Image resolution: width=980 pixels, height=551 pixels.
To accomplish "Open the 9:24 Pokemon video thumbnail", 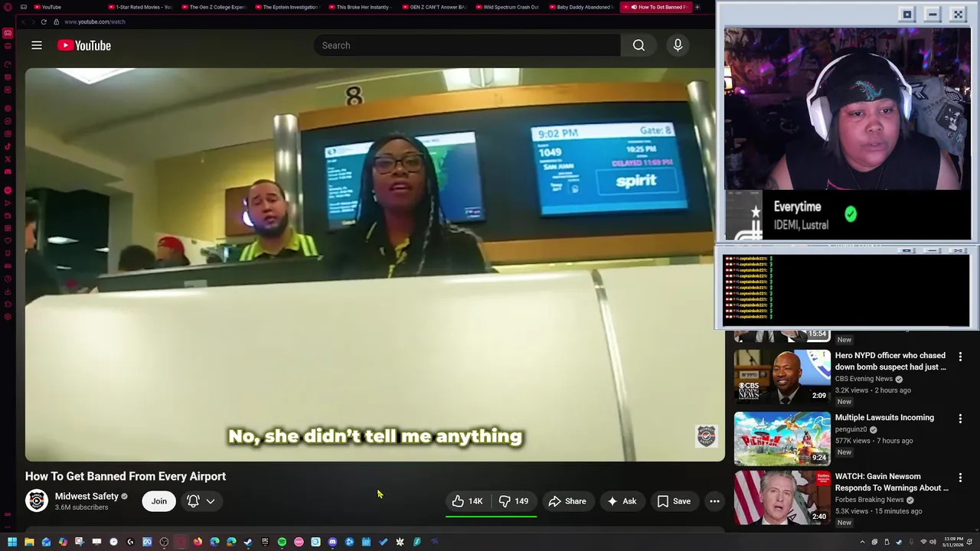I will click(x=782, y=439).
